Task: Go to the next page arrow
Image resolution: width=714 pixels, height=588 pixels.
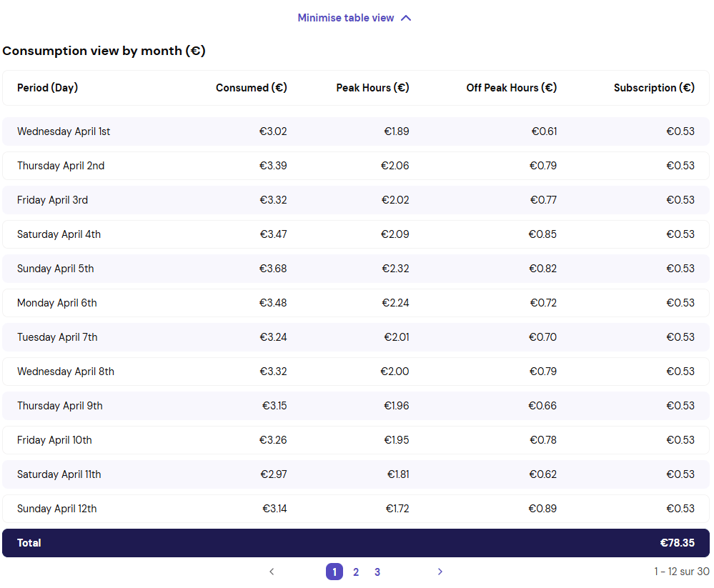Action: pos(440,572)
